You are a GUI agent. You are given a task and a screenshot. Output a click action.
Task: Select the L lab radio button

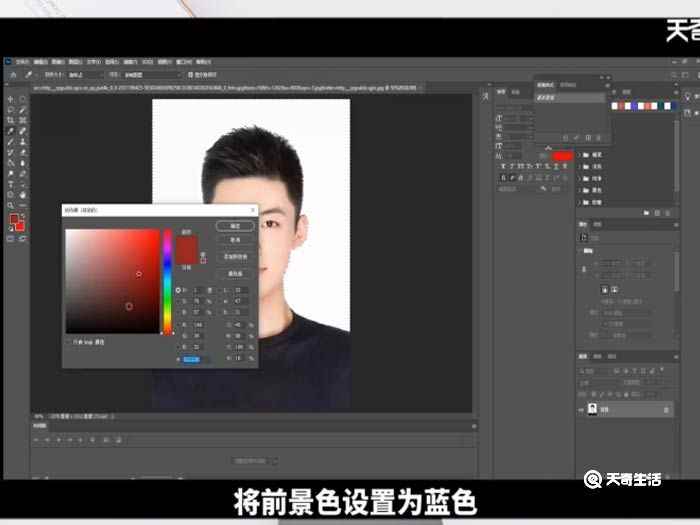click(220, 290)
